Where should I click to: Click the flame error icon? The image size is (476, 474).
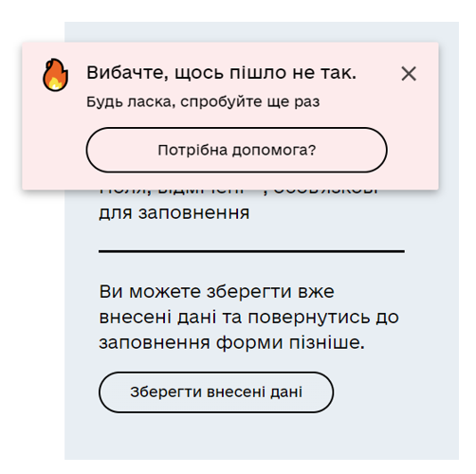(55, 75)
